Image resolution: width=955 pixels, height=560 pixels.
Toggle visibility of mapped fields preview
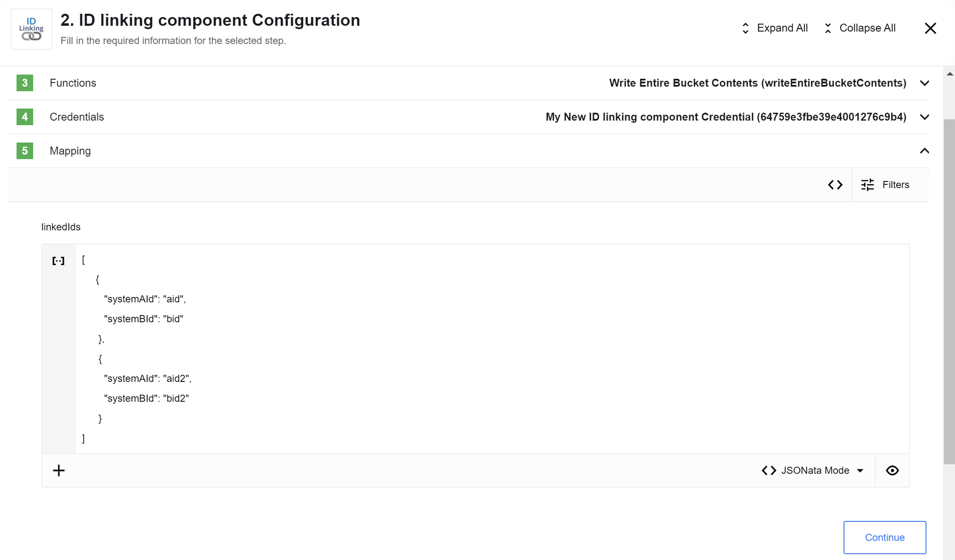892,470
